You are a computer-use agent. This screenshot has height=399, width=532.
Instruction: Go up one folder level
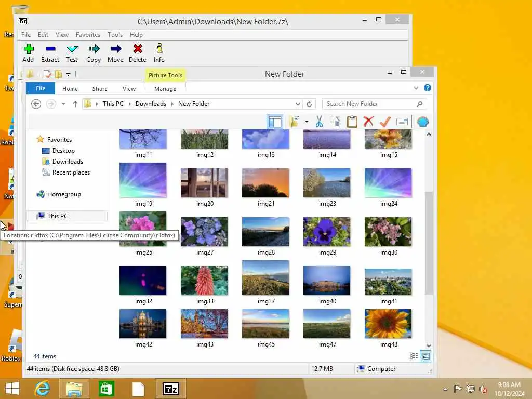(x=75, y=104)
